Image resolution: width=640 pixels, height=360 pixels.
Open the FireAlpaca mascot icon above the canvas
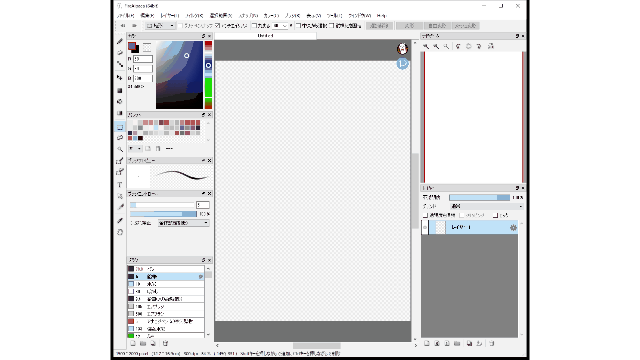(402, 49)
